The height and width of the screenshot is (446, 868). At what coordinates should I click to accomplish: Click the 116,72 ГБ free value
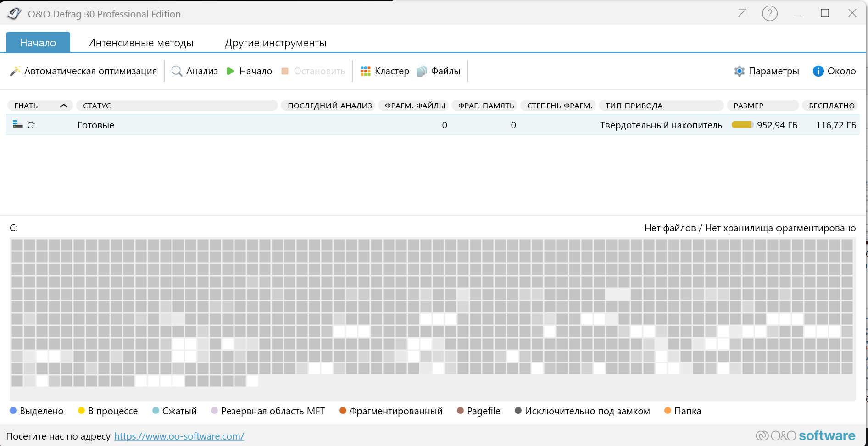[836, 125]
